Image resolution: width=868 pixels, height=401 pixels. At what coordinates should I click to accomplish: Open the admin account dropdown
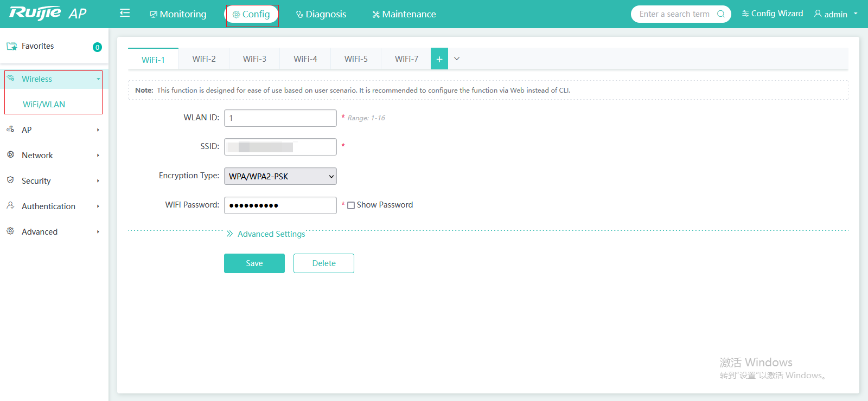835,14
